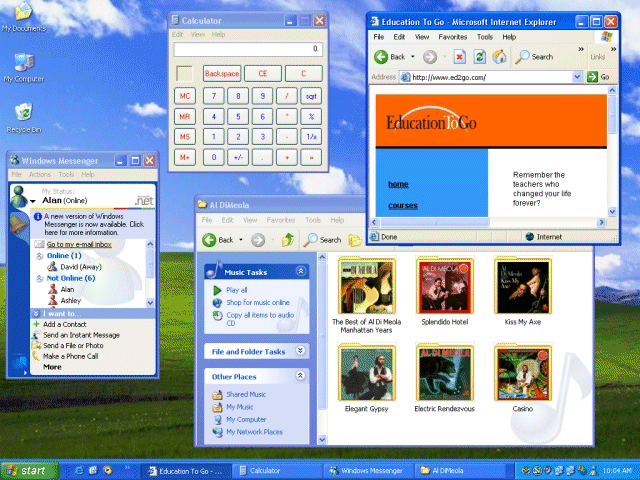Viewport: 640px width, 480px height.
Task: Select The Best of Al Di Meola folder
Action: [x=367, y=295]
